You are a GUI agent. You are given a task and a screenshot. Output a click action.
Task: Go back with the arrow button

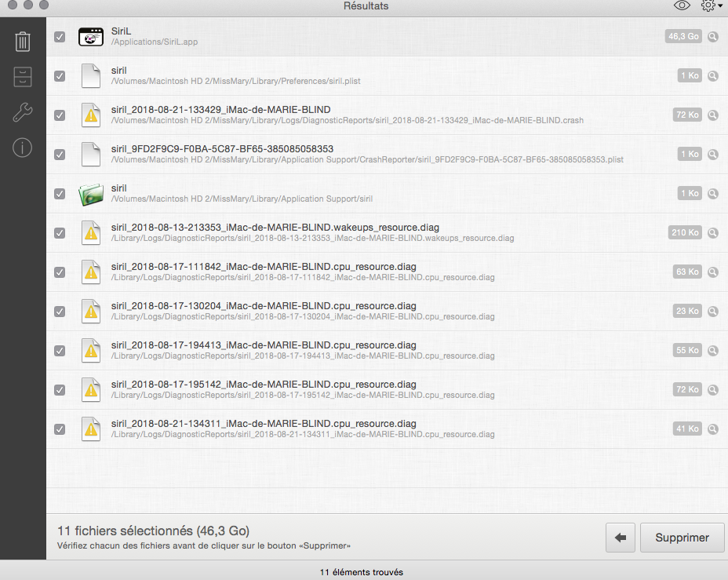pos(621,538)
